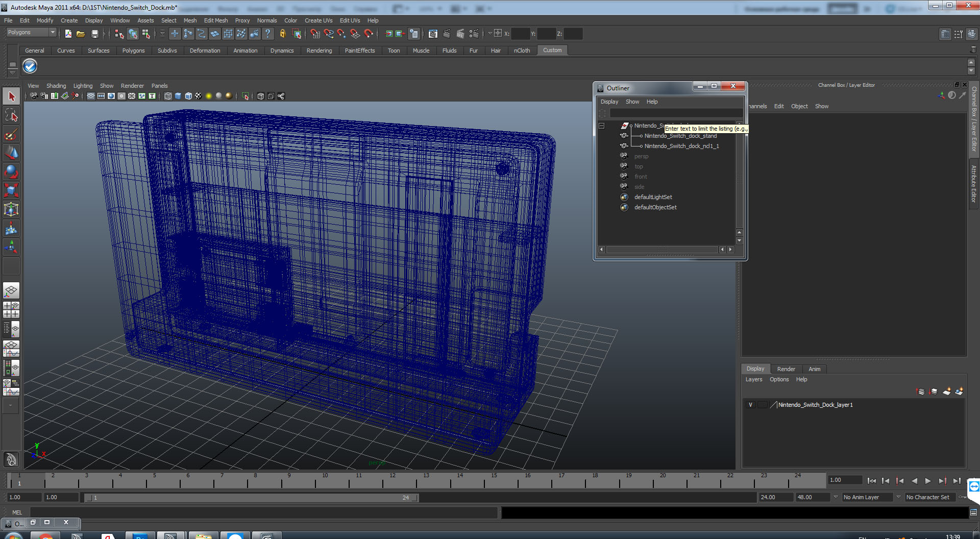Toggle visibility of Nintendo_Switch_Dock_layer1

coord(750,405)
